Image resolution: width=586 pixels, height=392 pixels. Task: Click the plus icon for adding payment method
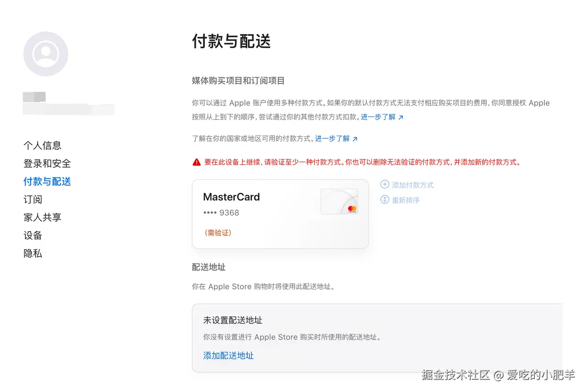pyautogui.click(x=385, y=185)
